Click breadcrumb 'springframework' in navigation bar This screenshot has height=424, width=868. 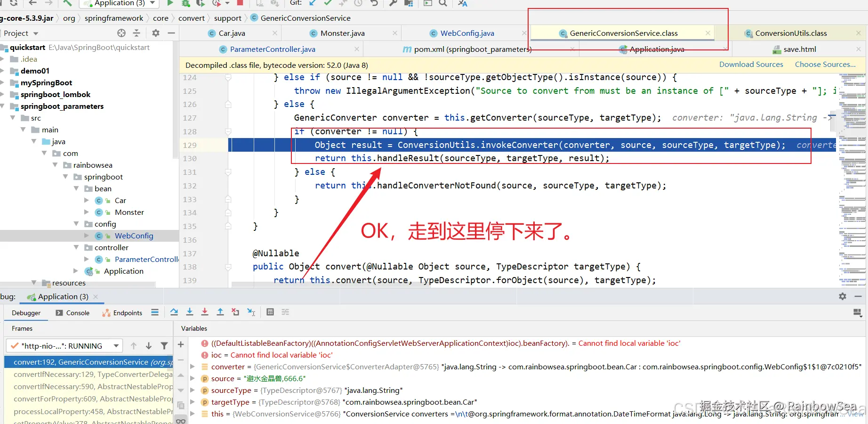114,18
